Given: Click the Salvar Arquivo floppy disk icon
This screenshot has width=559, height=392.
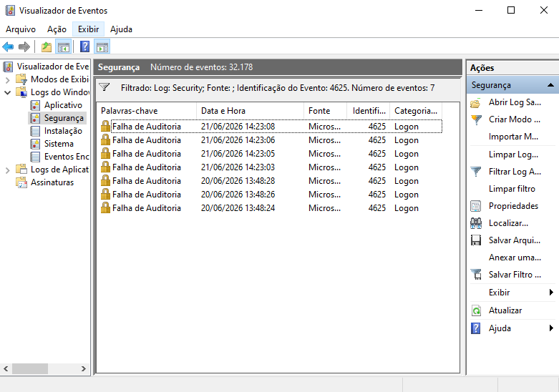Looking at the screenshot, I should point(476,240).
